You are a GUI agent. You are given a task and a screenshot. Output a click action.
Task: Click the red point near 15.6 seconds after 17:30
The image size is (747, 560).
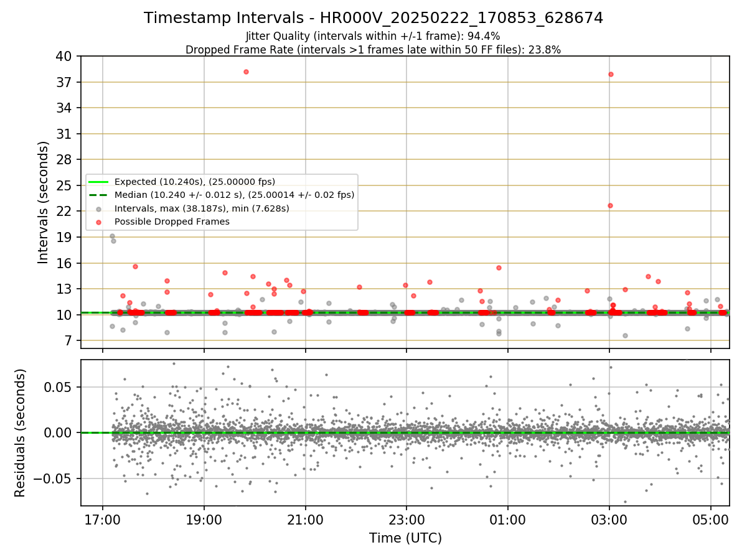135,266
